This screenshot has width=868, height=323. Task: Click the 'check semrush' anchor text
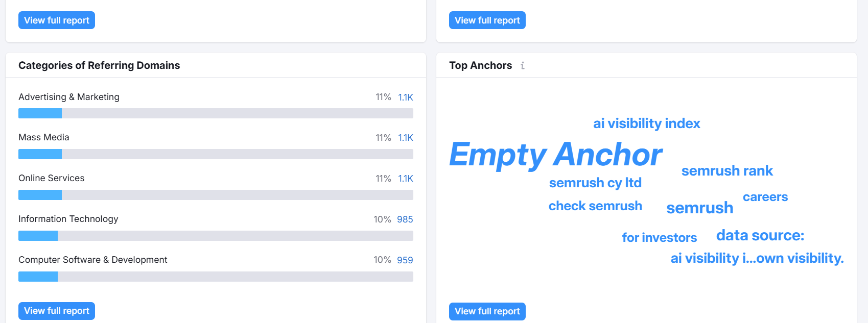[595, 206]
